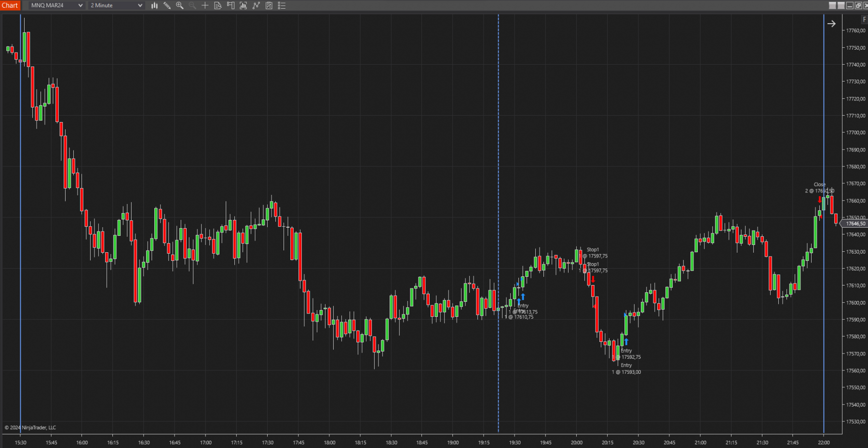Select the crosshair cursor icon
Image resolution: width=868 pixels, height=448 pixels.
tap(205, 5)
